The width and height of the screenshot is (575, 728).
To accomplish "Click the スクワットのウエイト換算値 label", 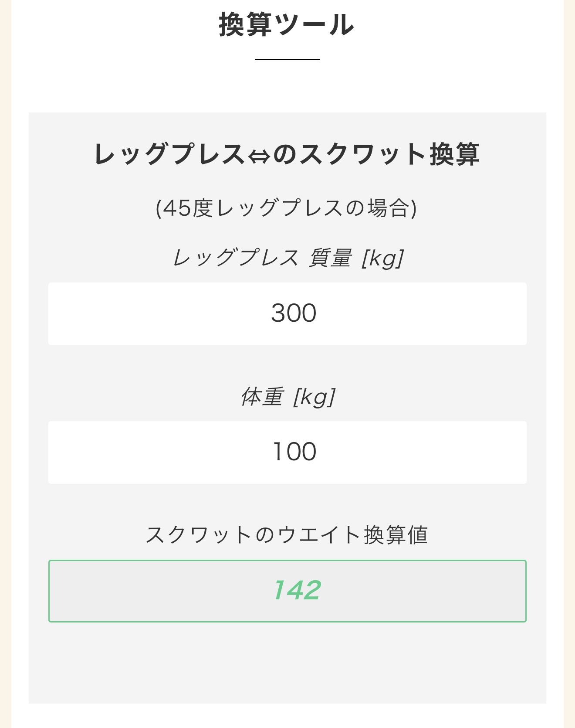I will pyautogui.click(x=287, y=535).
